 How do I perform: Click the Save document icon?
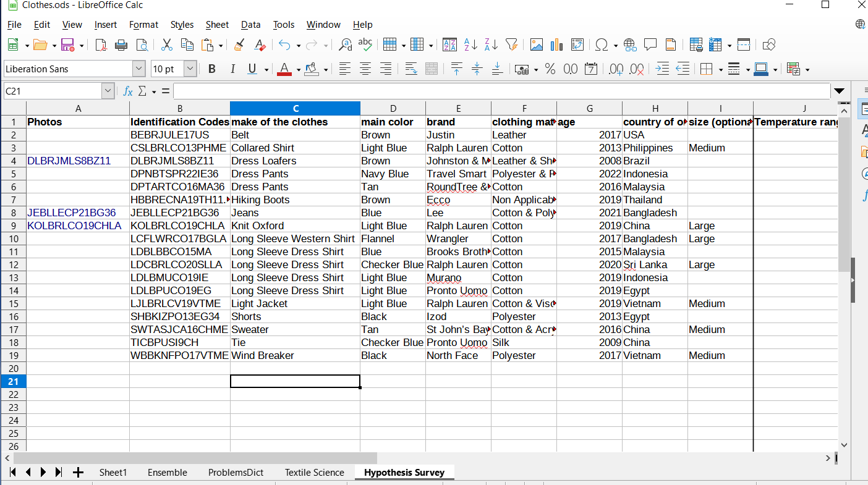pyautogui.click(x=67, y=44)
